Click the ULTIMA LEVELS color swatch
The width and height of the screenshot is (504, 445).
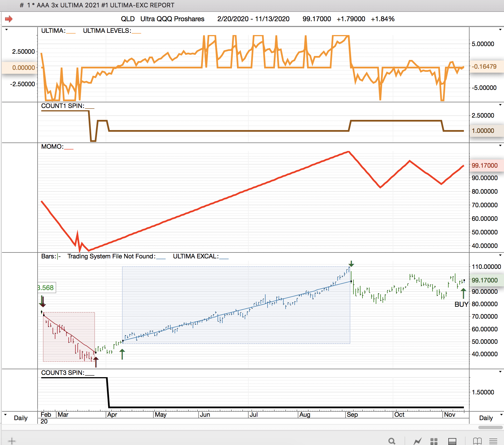point(136,33)
